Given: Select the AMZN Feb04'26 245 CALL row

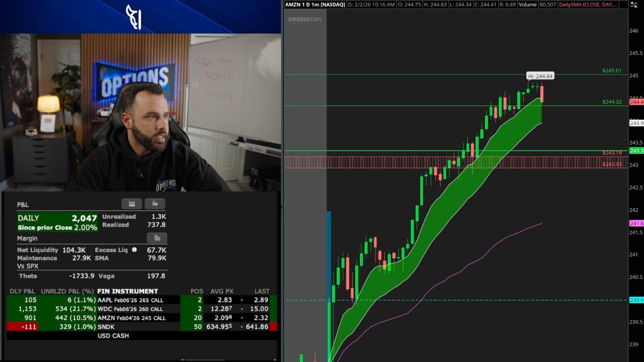Looking at the screenshot, I should (x=142, y=318).
